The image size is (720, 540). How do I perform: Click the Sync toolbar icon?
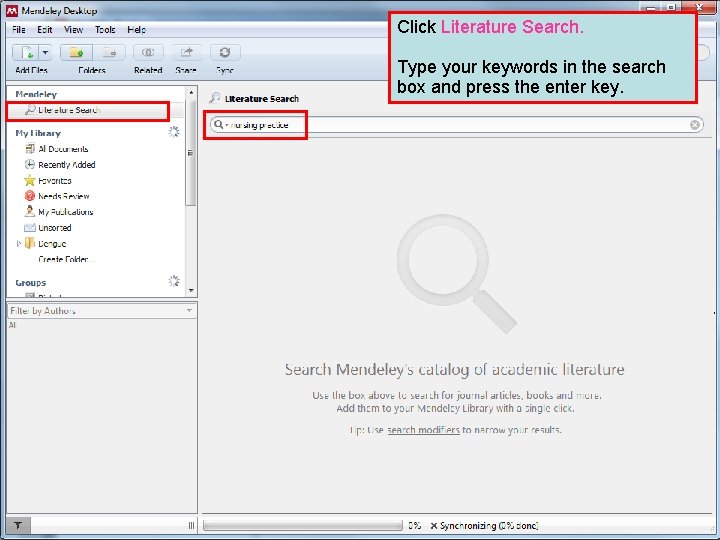pos(225,53)
